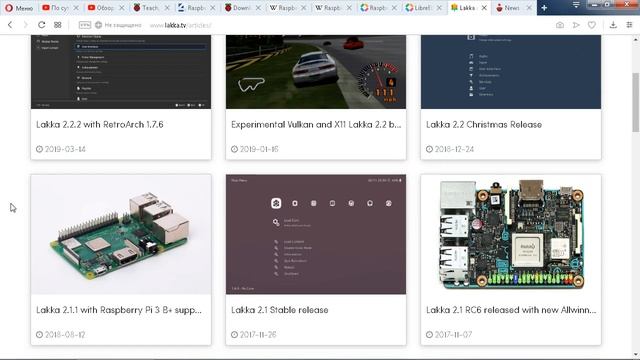The width and height of the screenshot is (640, 360).
Task: Close the Lakka tab
Action: tap(484, 8)
